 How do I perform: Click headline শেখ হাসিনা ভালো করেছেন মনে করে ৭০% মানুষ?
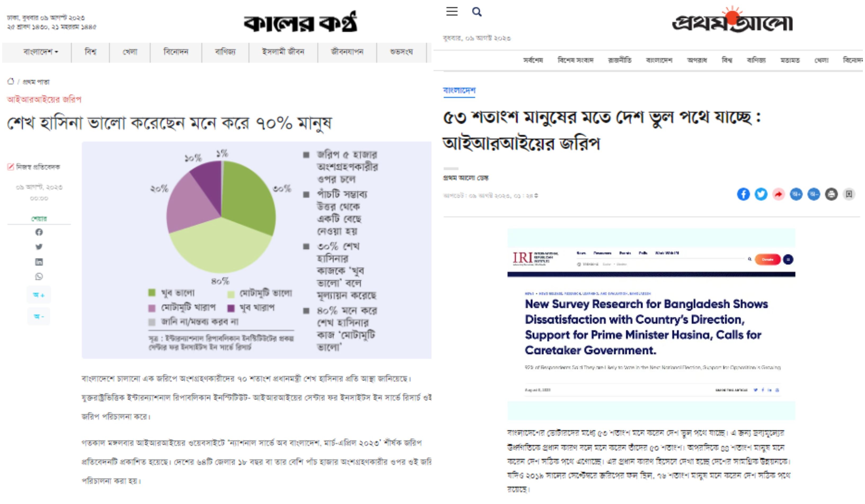coord(169,123)
